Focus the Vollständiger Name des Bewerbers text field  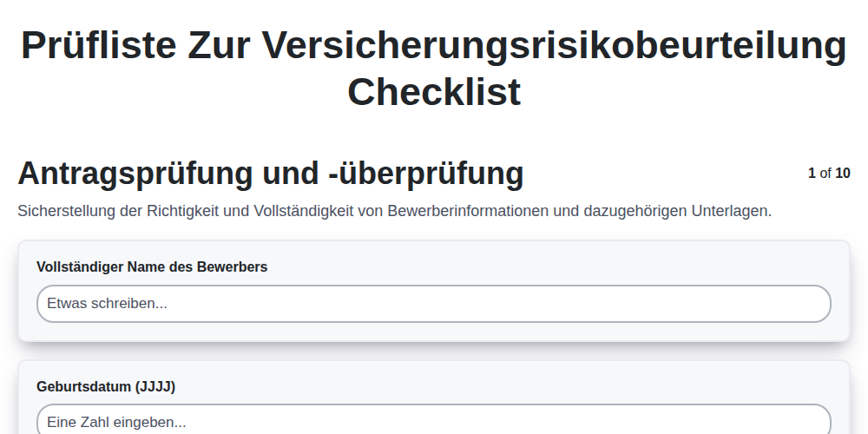point(433,304)
